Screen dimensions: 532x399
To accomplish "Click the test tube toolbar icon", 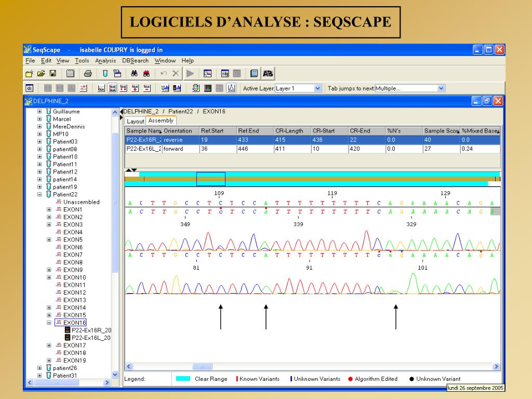I will pos(105,73).
